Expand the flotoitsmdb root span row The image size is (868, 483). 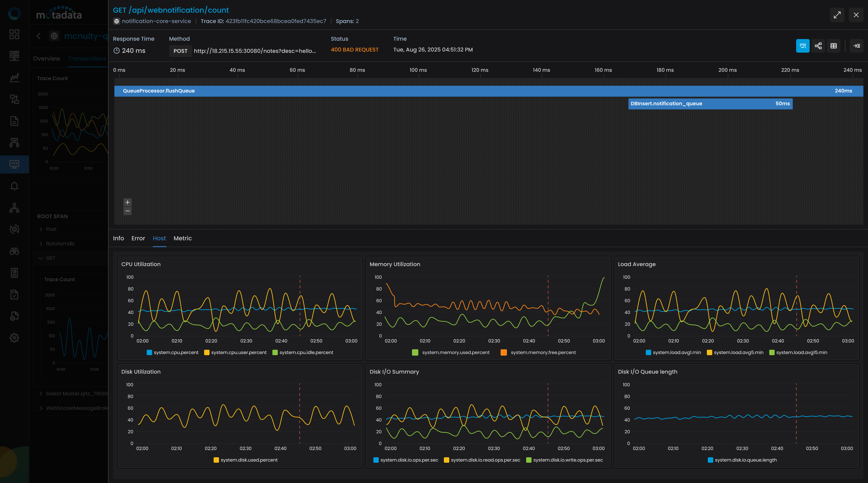[41, 244]
